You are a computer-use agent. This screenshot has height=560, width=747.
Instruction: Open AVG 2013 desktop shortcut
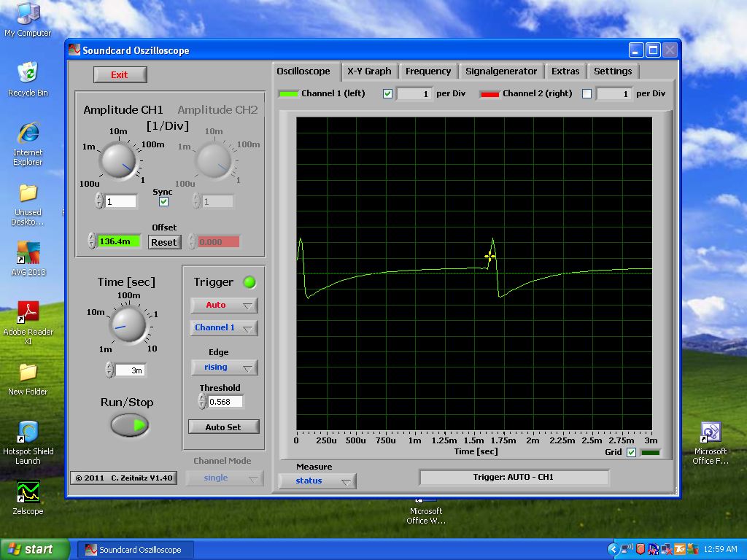(x=28, y=253)
